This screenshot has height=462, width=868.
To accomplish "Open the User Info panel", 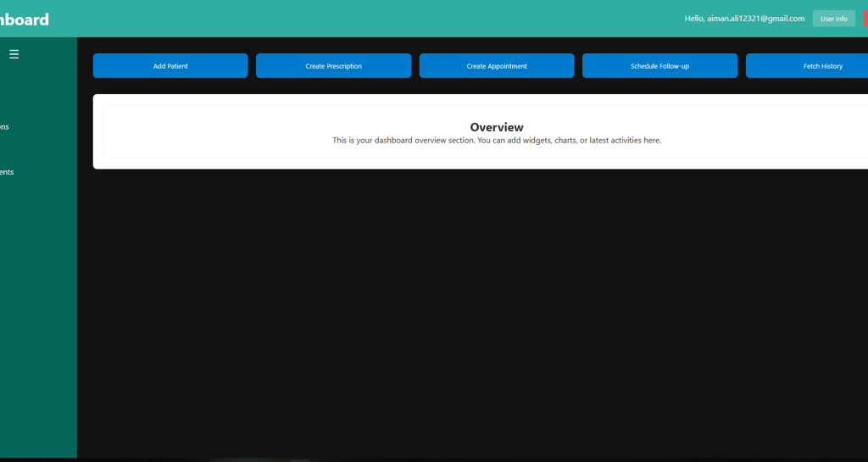I will (834, 19).
